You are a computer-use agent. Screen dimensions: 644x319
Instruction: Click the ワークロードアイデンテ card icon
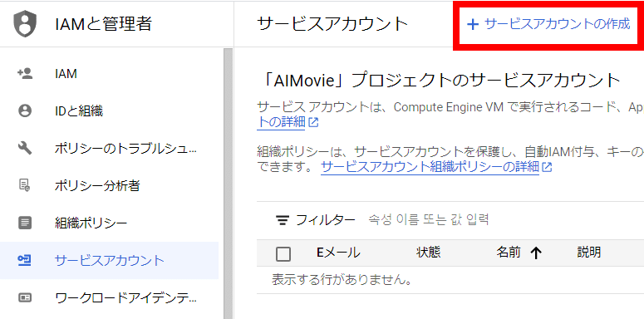pyautogui.click(x=25, y=297)
